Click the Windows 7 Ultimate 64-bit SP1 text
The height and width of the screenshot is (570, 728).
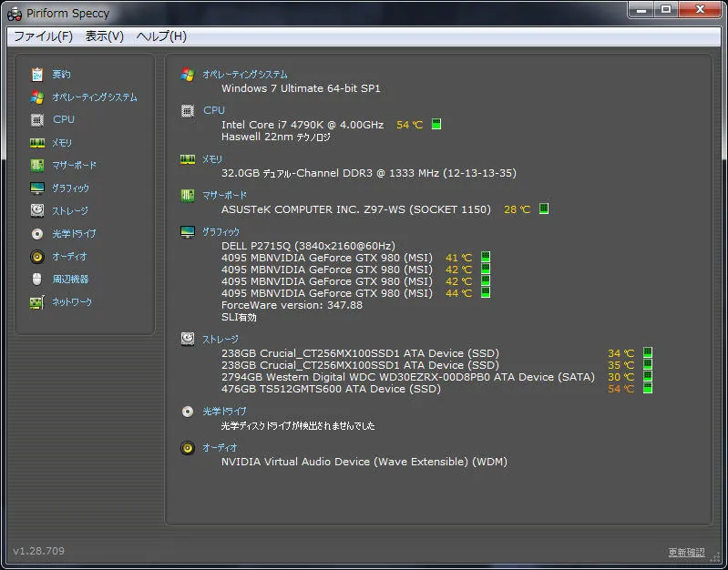(x=301, y=88)
